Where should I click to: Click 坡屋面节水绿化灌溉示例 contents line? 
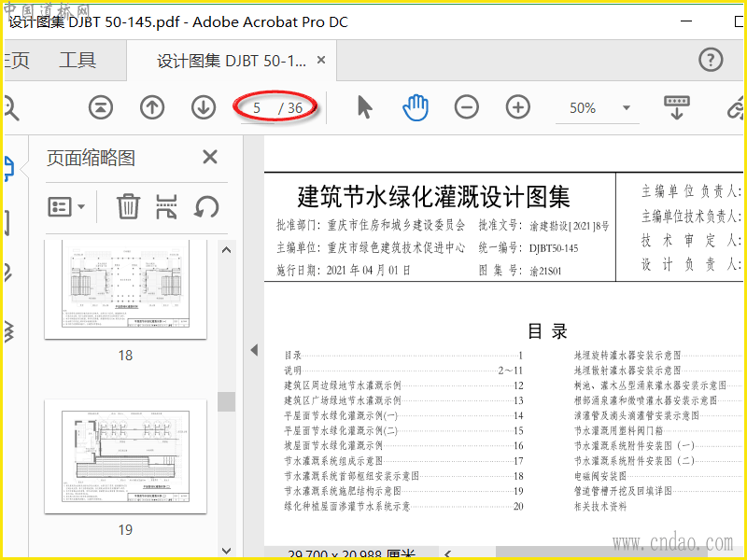point(403,446)
